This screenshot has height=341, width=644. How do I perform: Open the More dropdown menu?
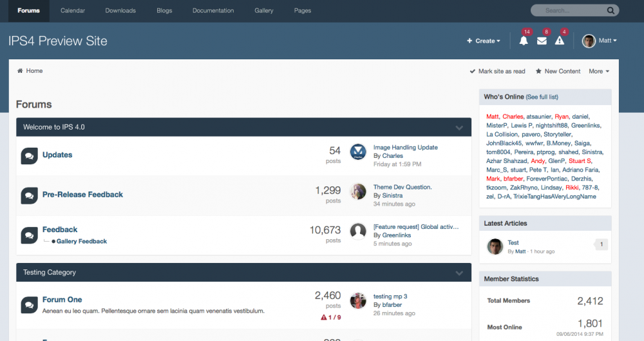click(599, 71)
